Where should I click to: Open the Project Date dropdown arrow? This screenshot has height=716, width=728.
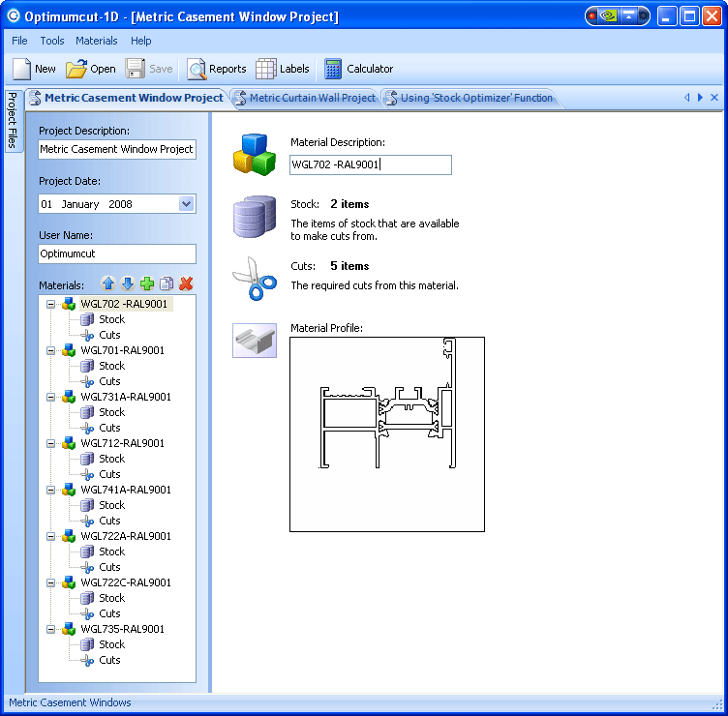[x=187, y=204]
